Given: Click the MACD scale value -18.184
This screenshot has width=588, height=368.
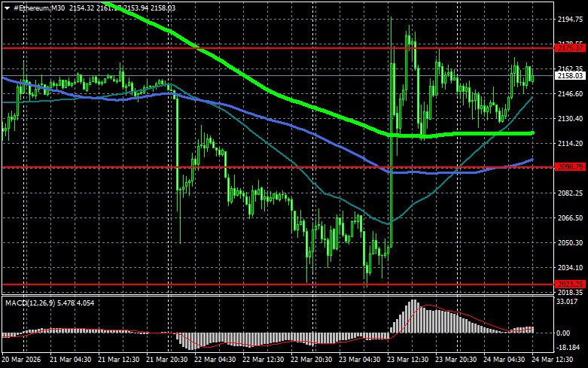Looking at the screenshot, I should tap(568, 348).
